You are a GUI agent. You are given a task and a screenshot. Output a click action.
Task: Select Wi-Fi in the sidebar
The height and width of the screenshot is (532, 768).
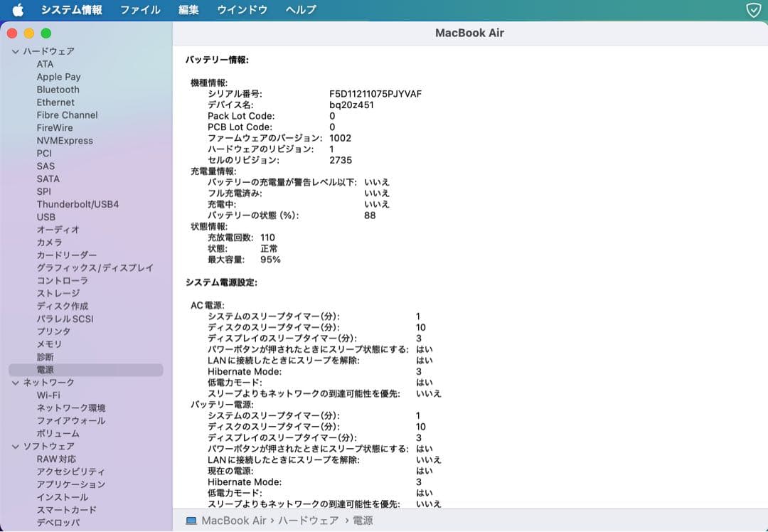pyautogui.click(x=48, y=395)
